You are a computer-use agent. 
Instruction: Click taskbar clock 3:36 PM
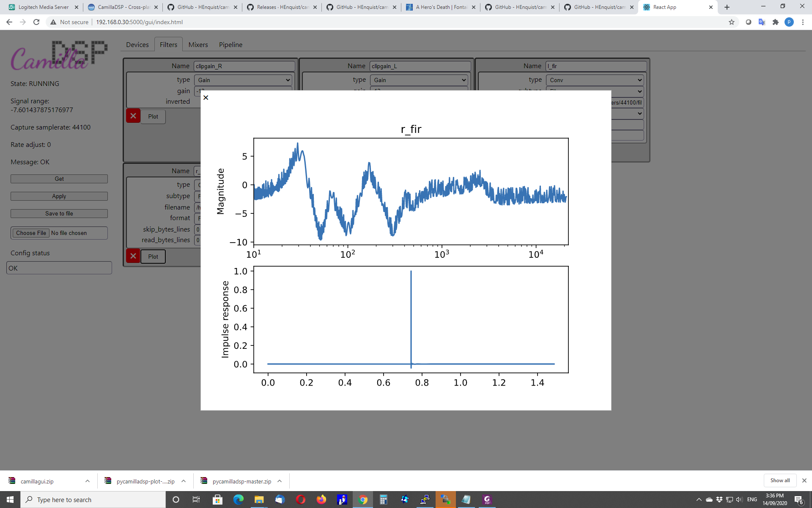(775, 500)
